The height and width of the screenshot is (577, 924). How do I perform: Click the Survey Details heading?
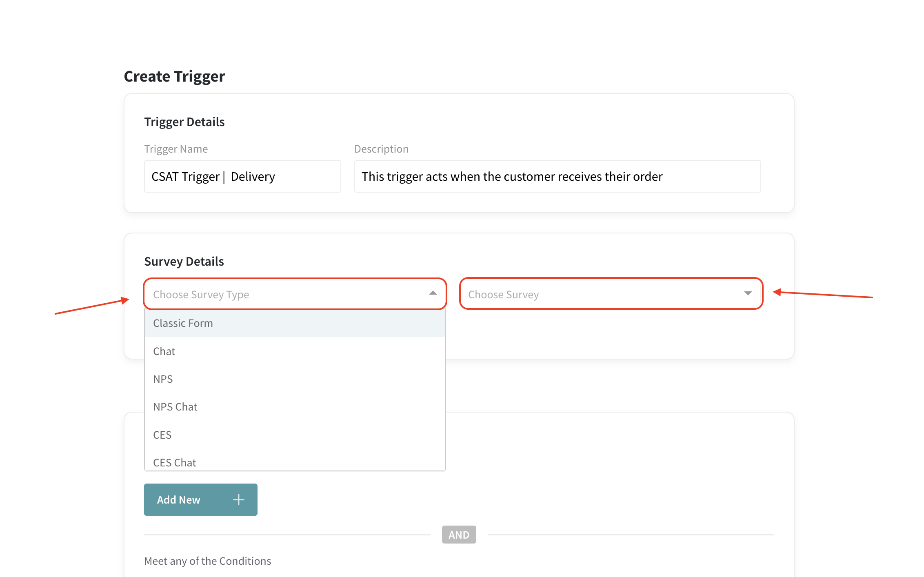(x=184, y=262)
